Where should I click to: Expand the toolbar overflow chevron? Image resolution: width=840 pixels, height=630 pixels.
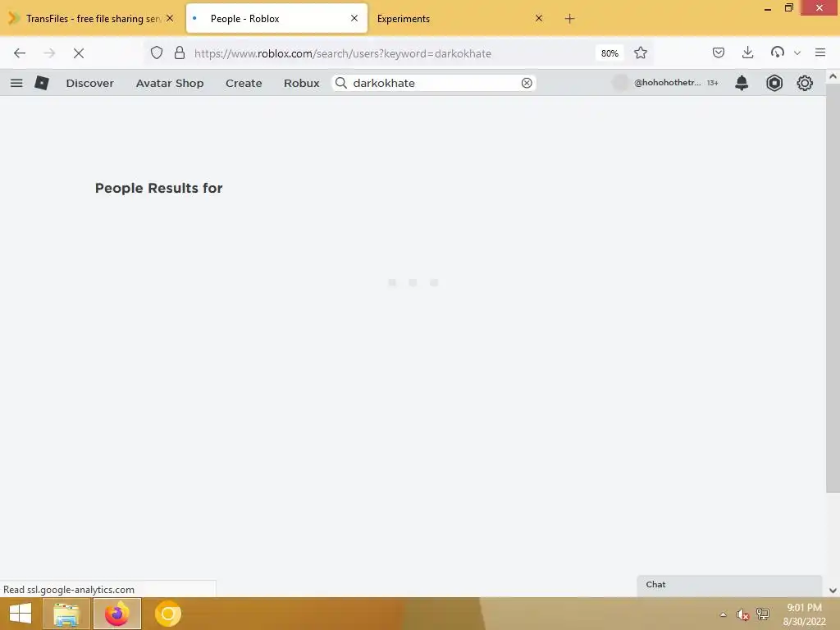click(x=797, y=53)
